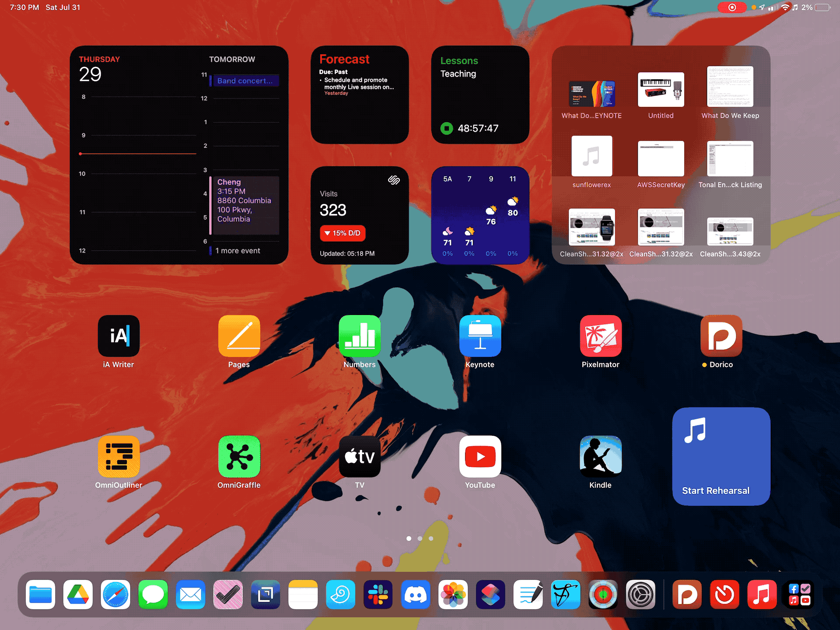840x630 pixels.
Task: Open the Forecast overdue task widget
Action: (360, 94)
